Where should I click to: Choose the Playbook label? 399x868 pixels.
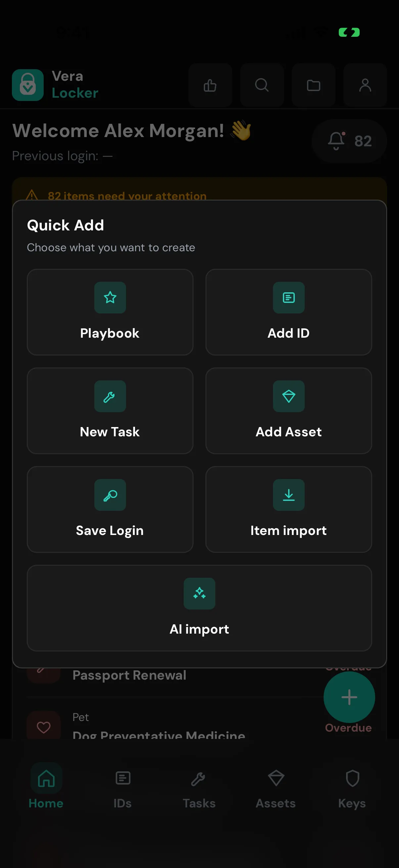pos(110,333)
